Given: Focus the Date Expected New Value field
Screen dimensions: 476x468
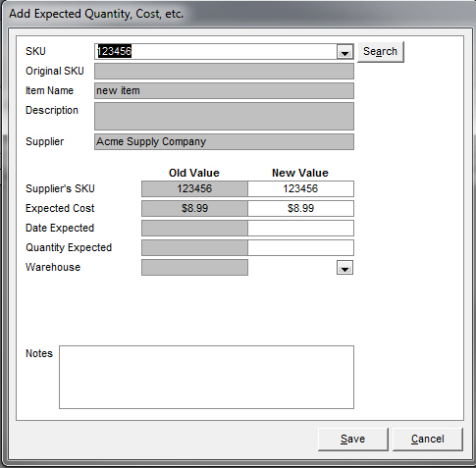Looking at the screenshot, I should point(300,228).
